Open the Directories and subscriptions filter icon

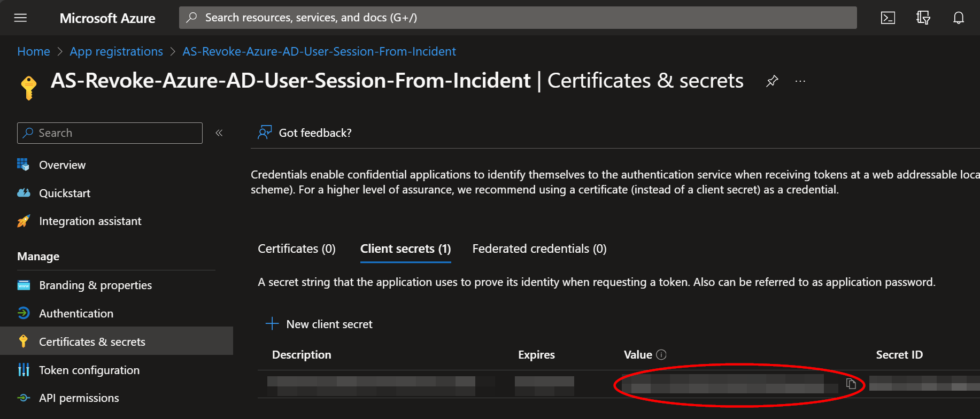(x=923, y=18)
